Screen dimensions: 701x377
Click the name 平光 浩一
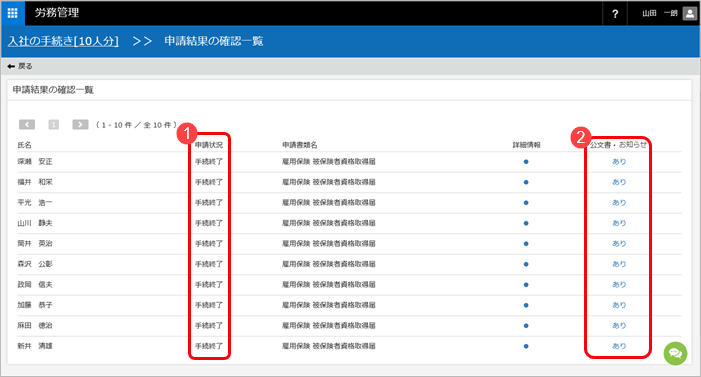[x=35, y=203]
